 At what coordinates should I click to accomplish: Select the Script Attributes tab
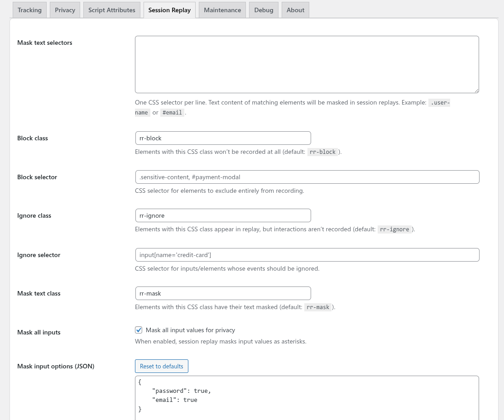click(111, 10)
